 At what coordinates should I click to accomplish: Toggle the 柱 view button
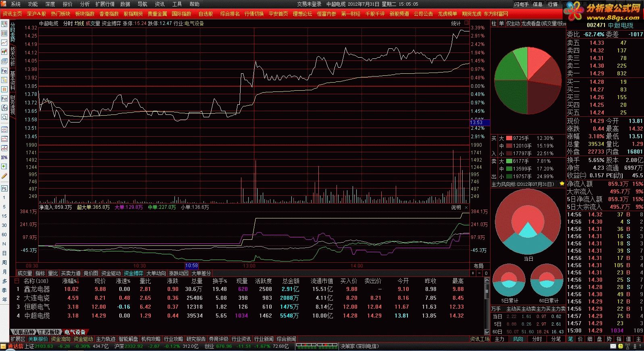(x=494, y=24)
